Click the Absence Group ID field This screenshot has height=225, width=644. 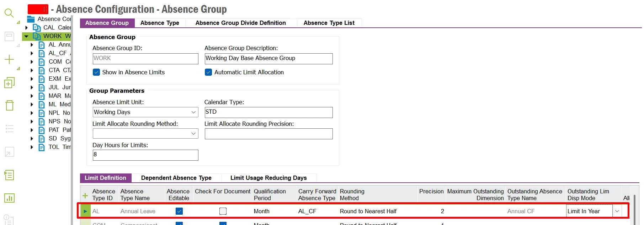[145, 59]
